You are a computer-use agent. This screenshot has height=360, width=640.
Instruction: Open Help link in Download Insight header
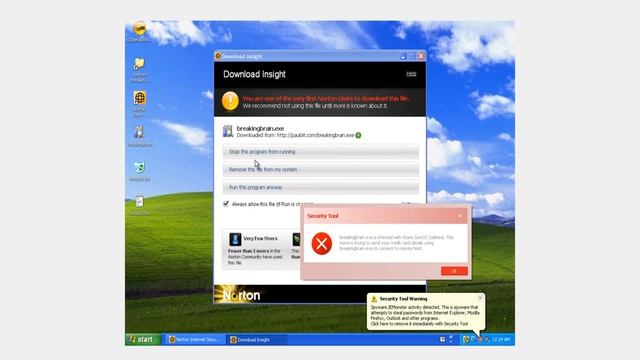[x=411, y=74]
